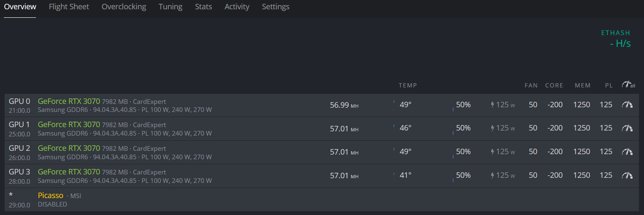Click the disabled Picasso MSI device
This screenshot has height=215, width=644.
tap(322, 200)
